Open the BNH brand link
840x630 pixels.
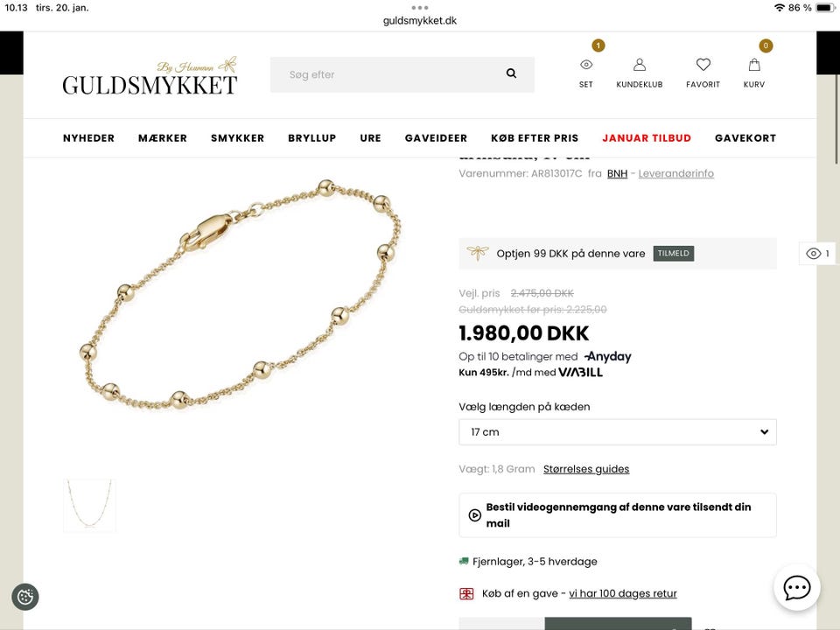pyautogui.click(x=617, y=173)
